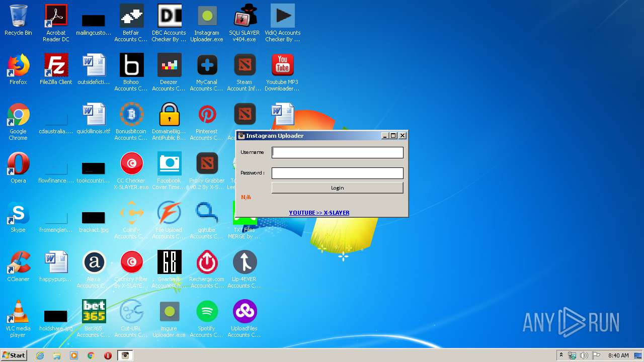
Task: Select the imgure Uploader.exe icon
Action: (x=169, y=318)
